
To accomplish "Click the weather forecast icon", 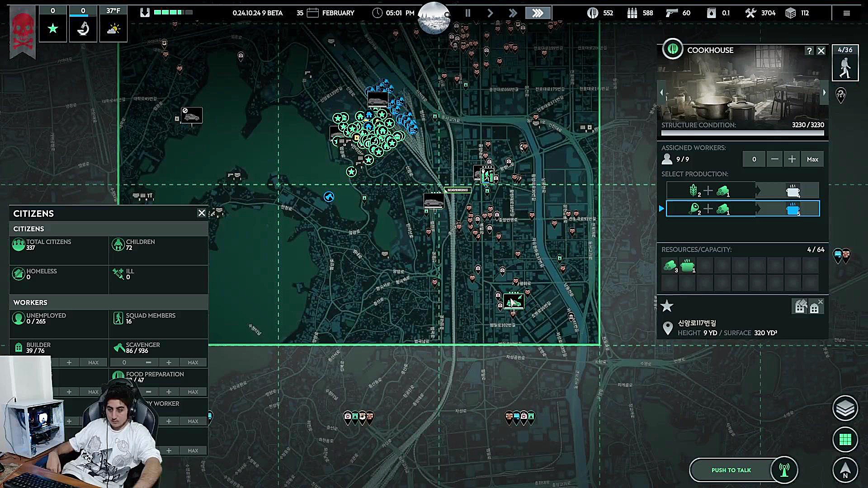I will [113, 29].
